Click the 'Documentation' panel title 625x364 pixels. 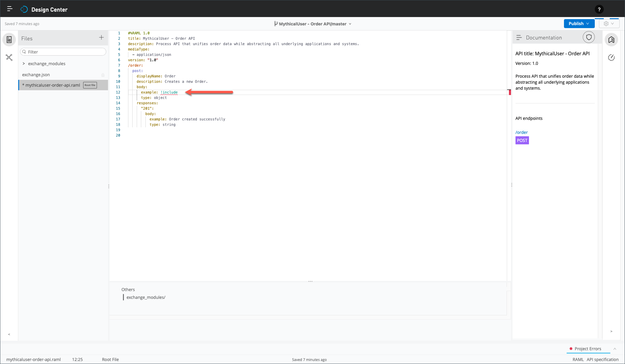(x=544, y=38)
